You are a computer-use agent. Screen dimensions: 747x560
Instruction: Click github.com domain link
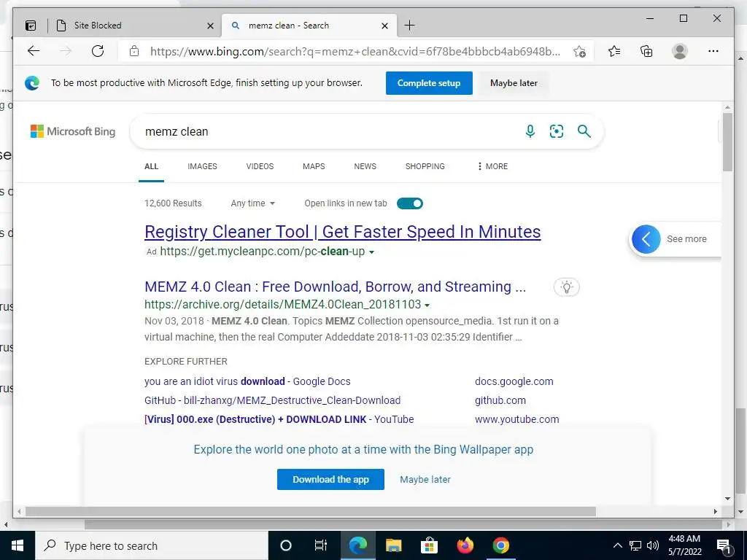point(500,400)
